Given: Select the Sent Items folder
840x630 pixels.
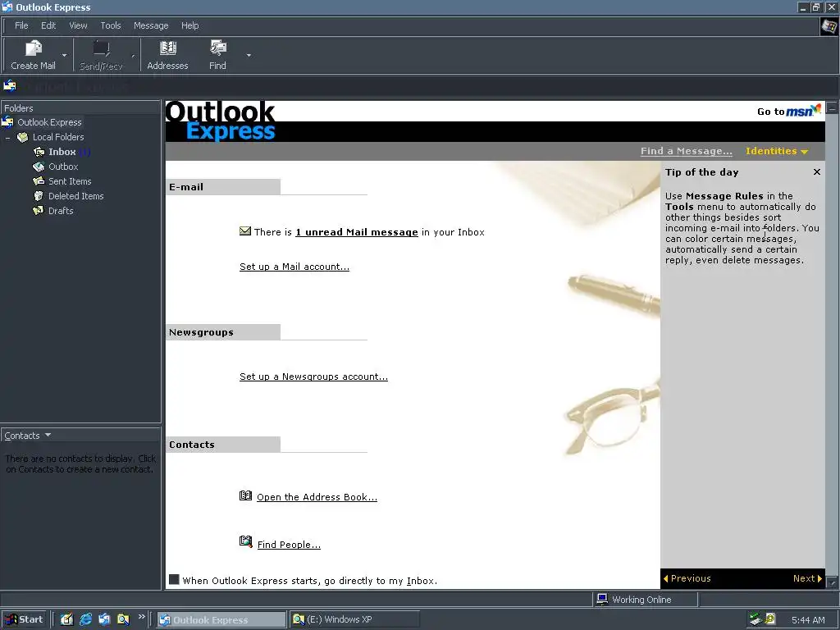Looking at the screenshot, I should click(70, 181).
